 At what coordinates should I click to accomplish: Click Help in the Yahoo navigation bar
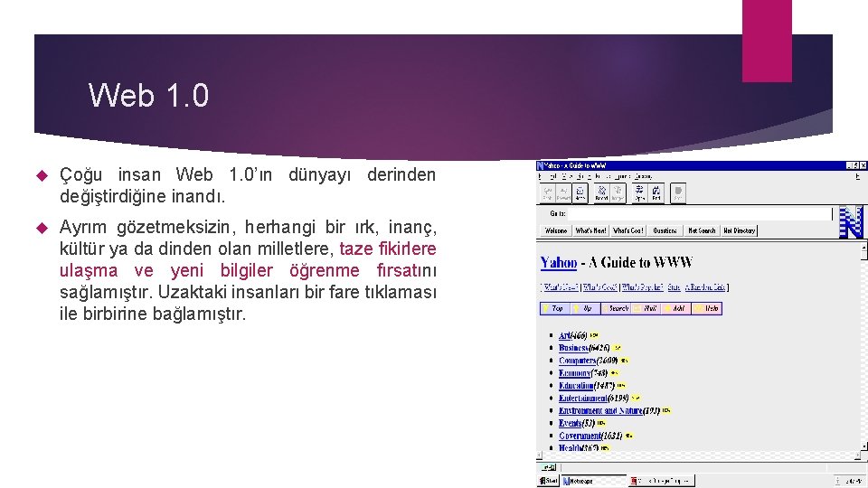click(707, 308)
